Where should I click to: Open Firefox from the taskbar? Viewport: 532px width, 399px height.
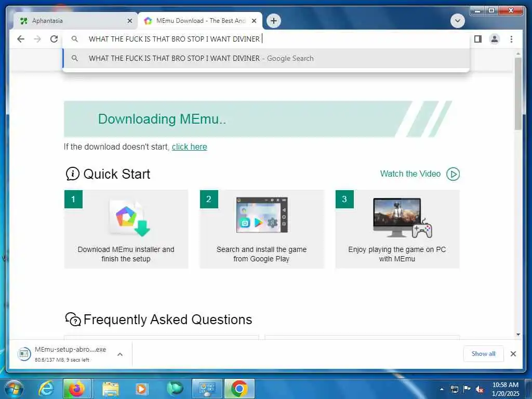tap(77, 389)
